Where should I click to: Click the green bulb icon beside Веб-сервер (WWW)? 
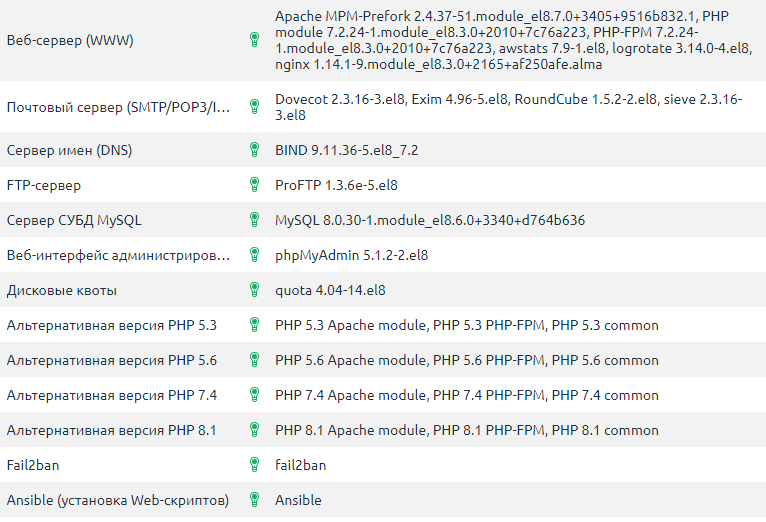(x=254, y=40)
